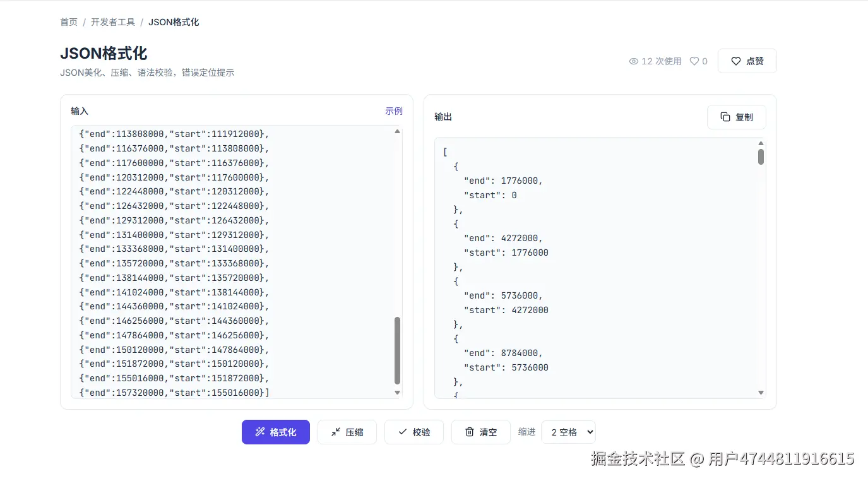Click the JSON格式化 page heading
The height and width of the screenshot is (481, 868).
[104, 53]
